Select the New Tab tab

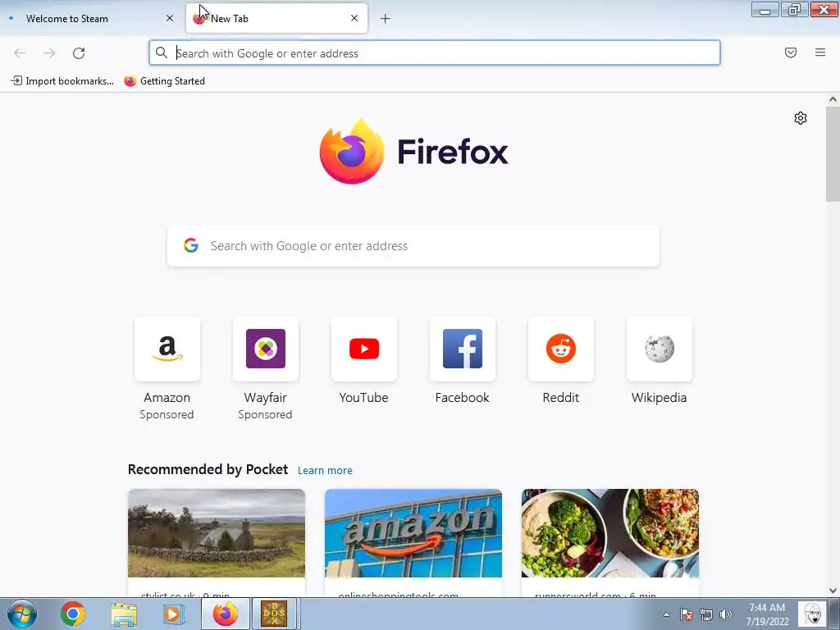276,18
